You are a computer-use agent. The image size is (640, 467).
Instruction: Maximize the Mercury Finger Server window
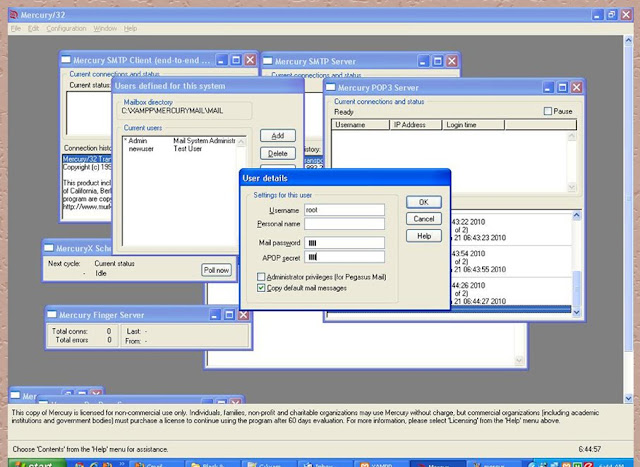pyautogui.click(x=229, y=315)
